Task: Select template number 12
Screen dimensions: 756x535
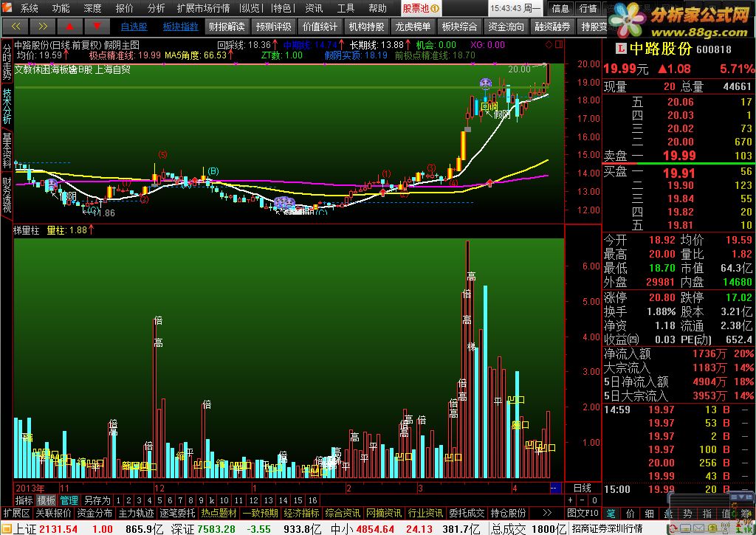Action: [x=254, y=500]
